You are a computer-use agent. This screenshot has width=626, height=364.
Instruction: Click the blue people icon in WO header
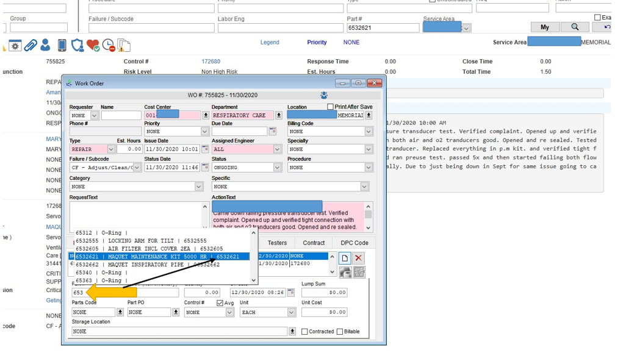(x=324, y=95)
